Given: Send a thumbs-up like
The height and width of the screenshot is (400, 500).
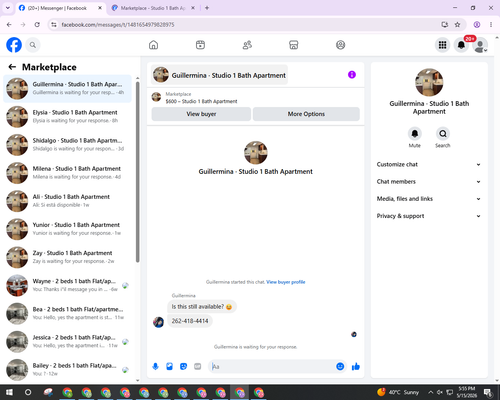Looking at the screenshot, I should point(356,367).
